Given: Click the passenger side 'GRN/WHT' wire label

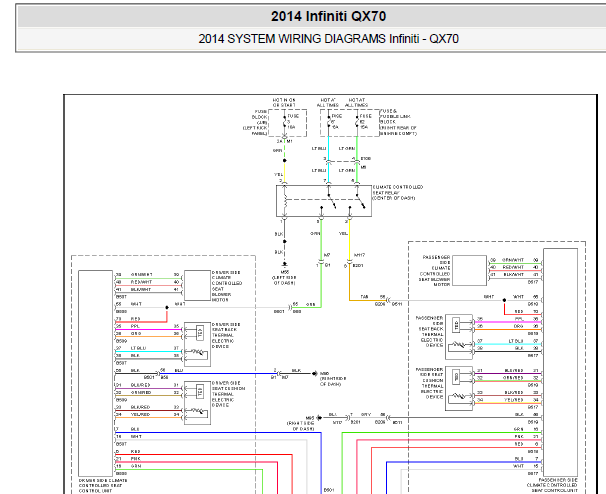Looking at the screenshot, I should pyautogui.click(x=513, y=260).
